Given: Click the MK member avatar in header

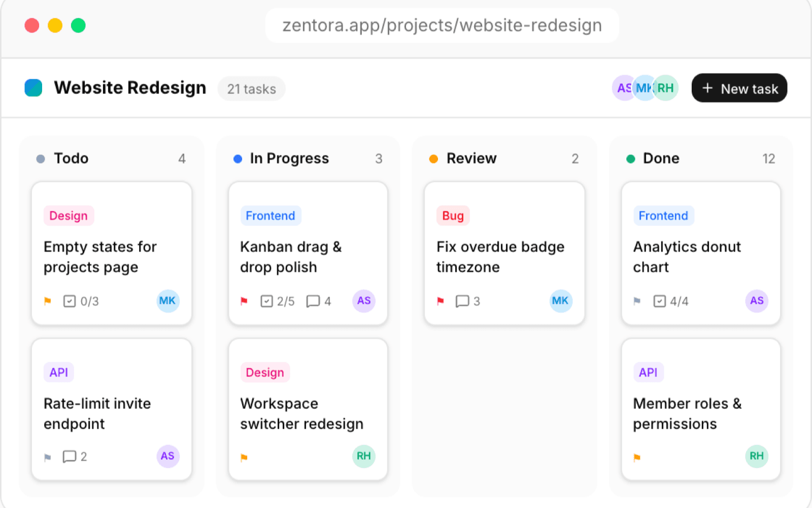Looking at the screenshot, I should (644, 88).
